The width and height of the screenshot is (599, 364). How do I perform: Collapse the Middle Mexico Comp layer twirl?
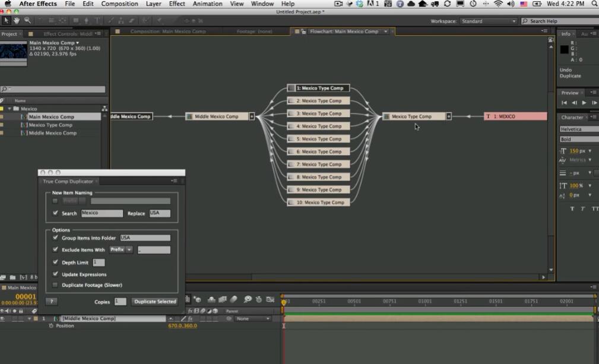(29, 318)
